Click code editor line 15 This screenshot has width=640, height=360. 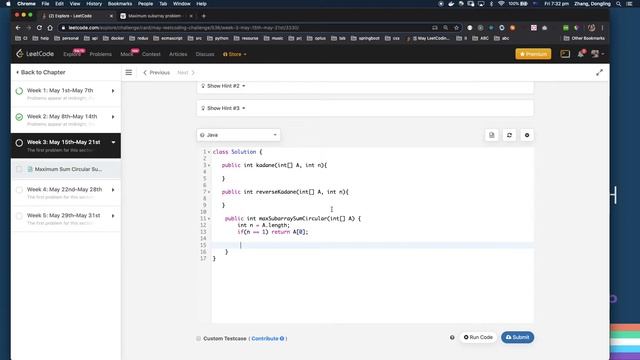(372, 245)
